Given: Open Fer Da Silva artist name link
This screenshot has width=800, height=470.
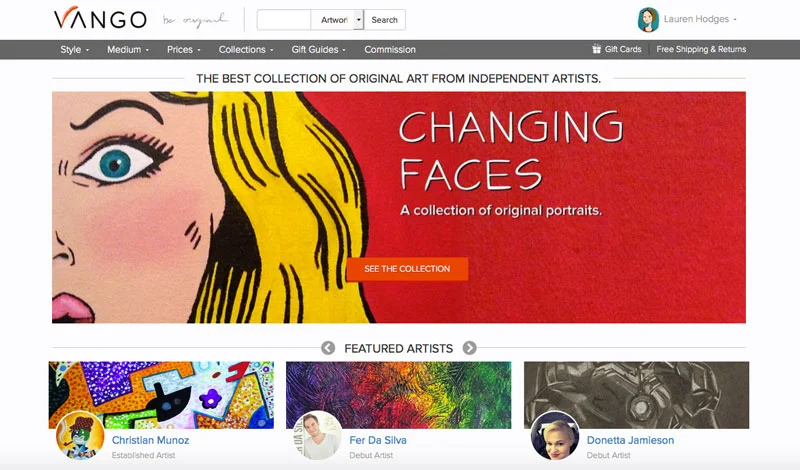Looking at the screenshot, I should [x=378, y=440].
